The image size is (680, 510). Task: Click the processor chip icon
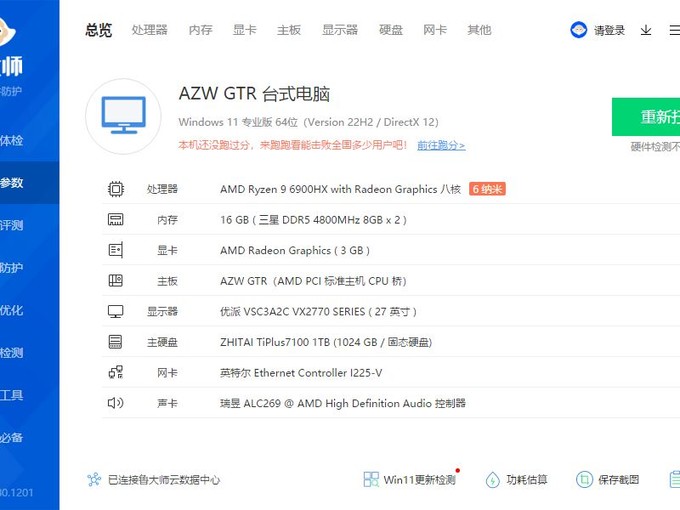(116, 189)
